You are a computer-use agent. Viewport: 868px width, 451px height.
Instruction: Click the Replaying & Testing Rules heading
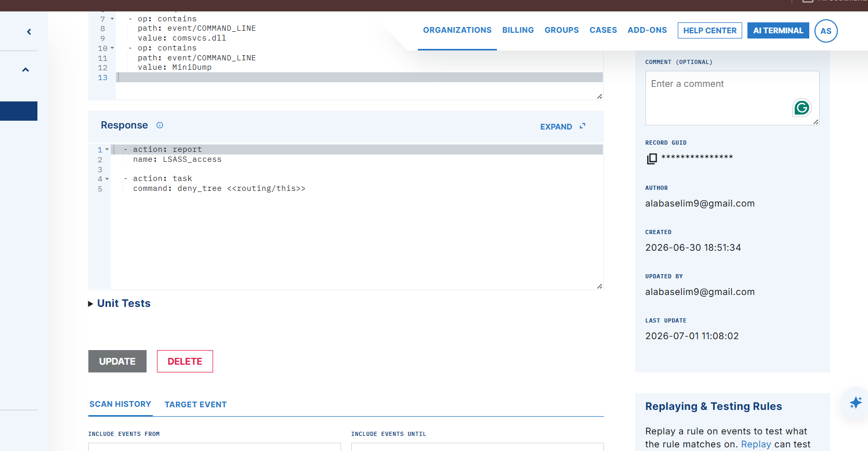(714, 406)
